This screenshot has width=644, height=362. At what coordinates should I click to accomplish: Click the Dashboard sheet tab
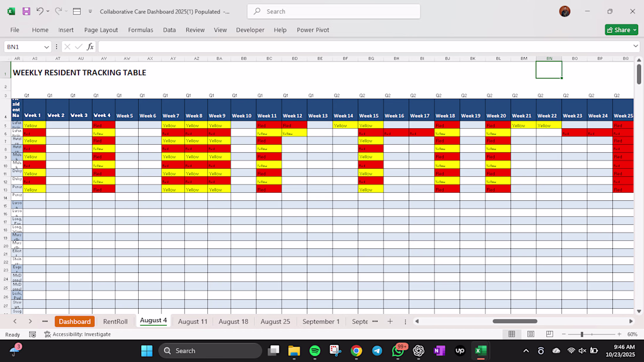point(75,322)
